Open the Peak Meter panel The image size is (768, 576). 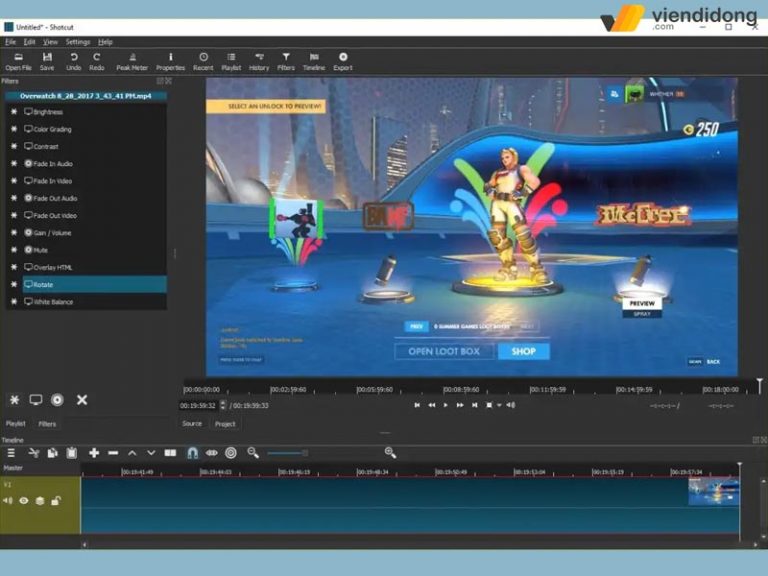[x=132, y=62]
